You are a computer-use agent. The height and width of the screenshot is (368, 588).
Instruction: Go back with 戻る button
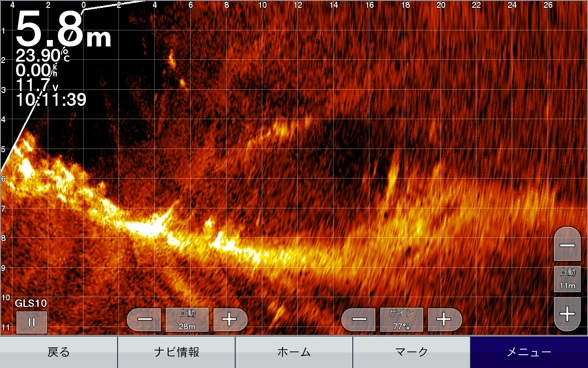point(59,352)
